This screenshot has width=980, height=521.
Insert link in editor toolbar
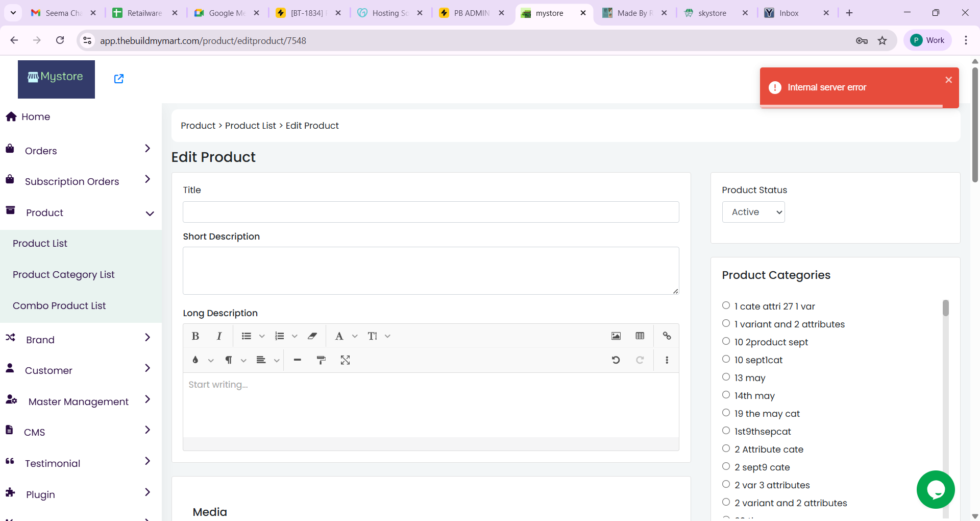point(667,336)
